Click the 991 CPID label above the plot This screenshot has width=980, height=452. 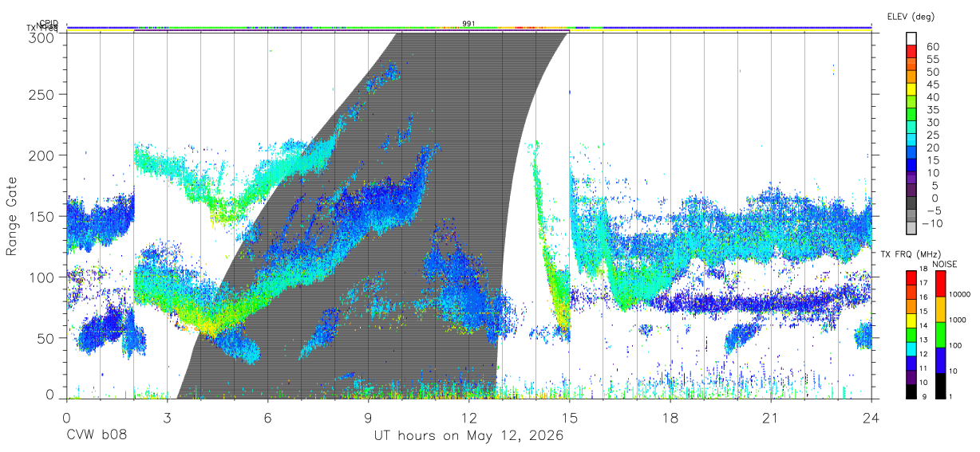[468, 23]
